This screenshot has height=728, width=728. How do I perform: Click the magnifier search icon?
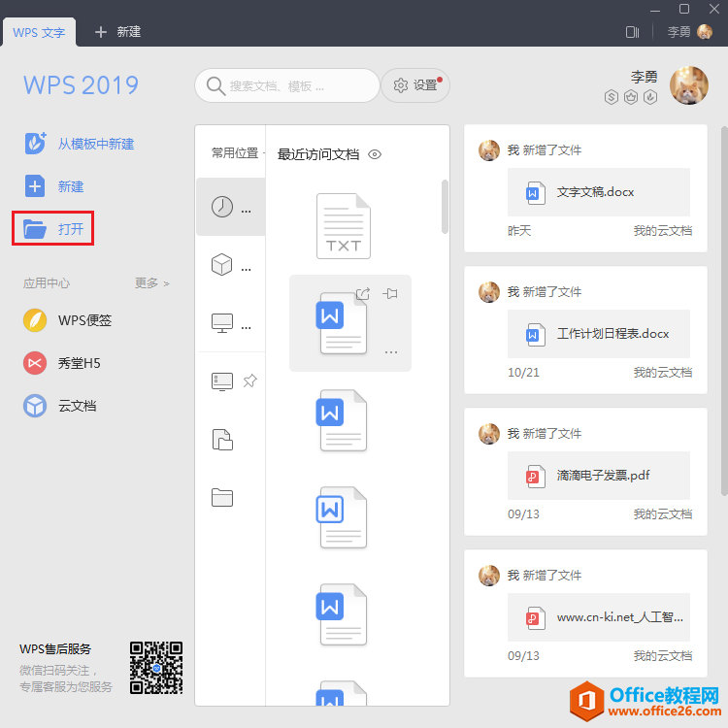(215, 85)
